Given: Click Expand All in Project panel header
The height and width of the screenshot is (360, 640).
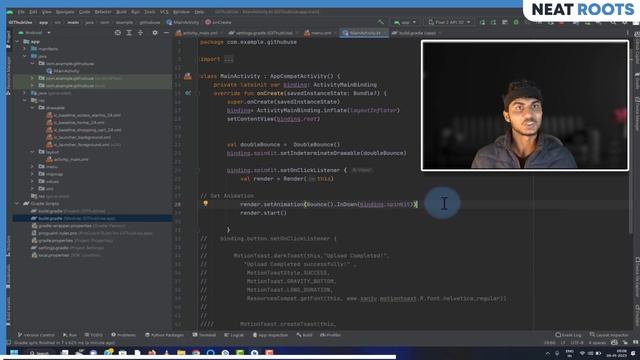Looking at the screenshot, I should pyautogui.click(x=129, y=33).
